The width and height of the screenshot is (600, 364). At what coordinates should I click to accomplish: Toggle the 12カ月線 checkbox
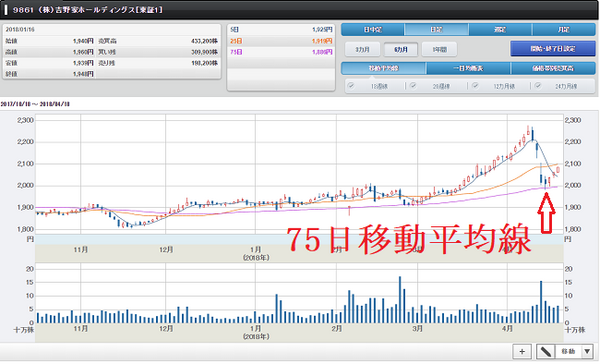(475, 86)
